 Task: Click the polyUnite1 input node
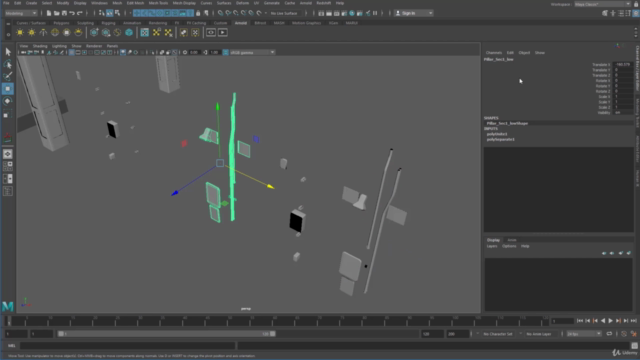[x=497, y=134]
